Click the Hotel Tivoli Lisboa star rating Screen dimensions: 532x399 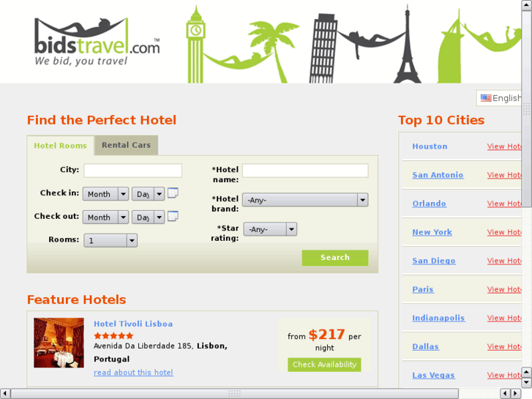[x=113, y=336]
